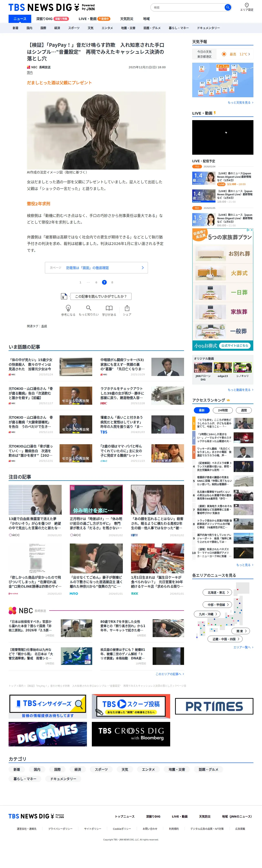Expand 中部・甲信越 area news

pyautogui.click(x=217, y=604)
